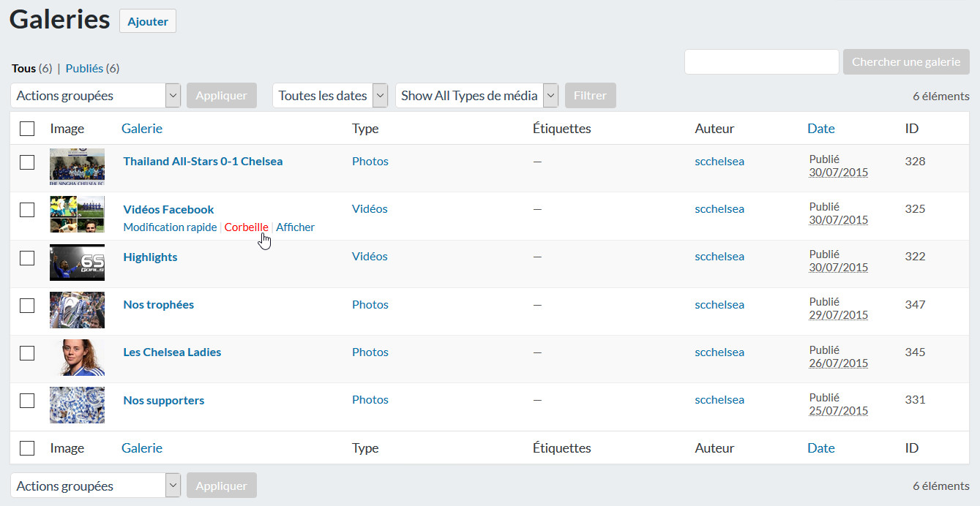Sort by Galerie column header
This screenshot has height=506, width=980.
(x=142, y=128)
